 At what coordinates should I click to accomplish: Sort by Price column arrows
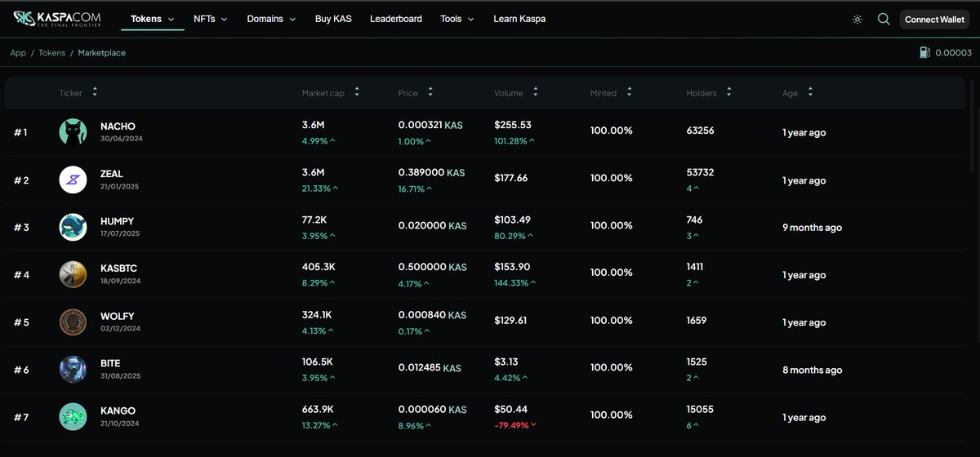(x=430, y=92)
